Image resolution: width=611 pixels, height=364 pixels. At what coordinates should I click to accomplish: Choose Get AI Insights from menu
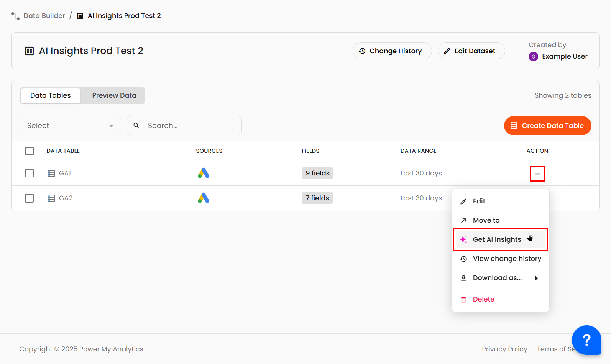497,239
